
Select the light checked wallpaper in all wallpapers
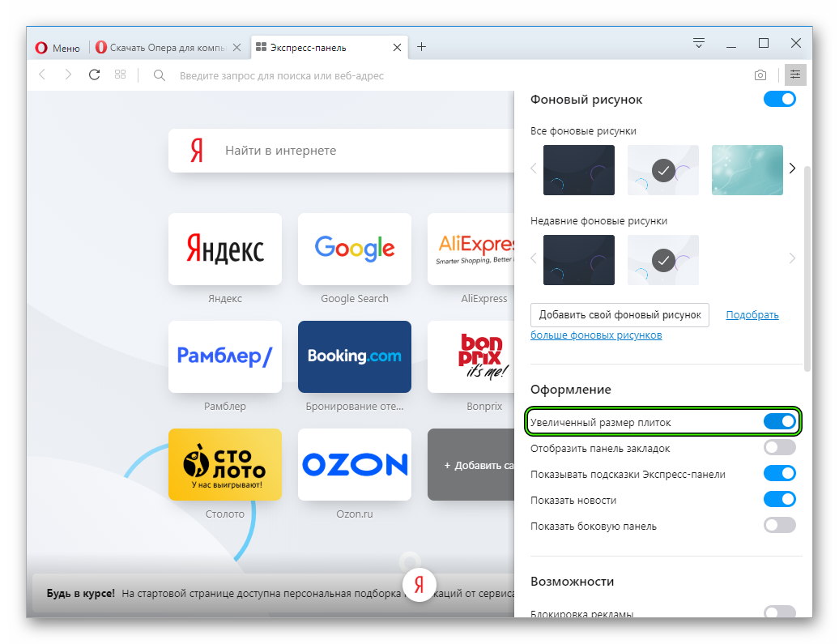tap(663, 169)
